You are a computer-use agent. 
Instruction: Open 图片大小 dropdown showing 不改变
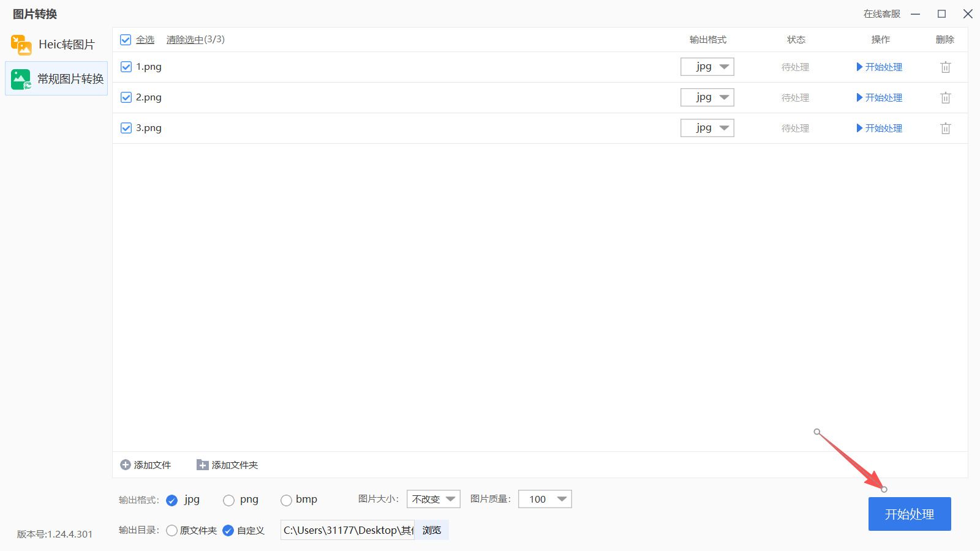coord(434,499)
